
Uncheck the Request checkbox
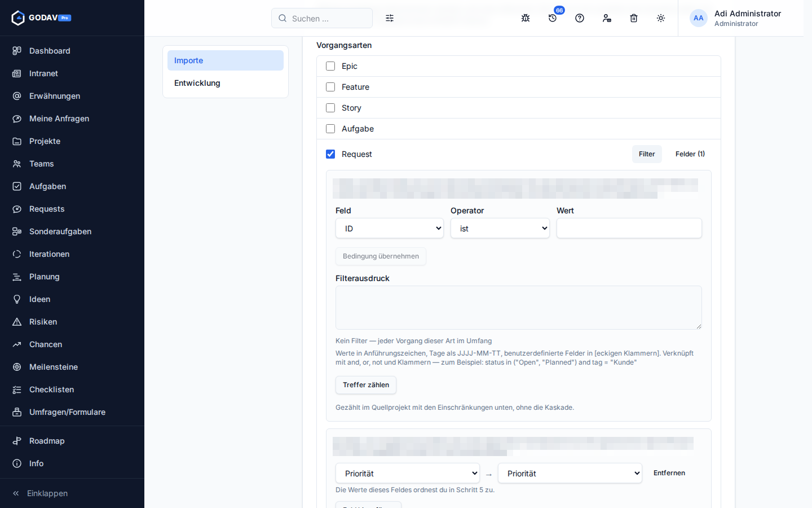click(330, 154)
